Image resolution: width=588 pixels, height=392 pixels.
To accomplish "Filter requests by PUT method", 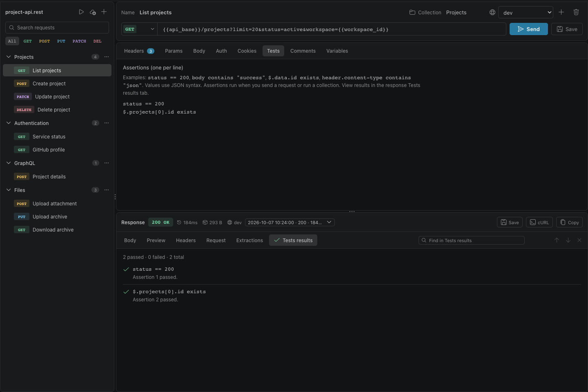I will coord(61,41).
